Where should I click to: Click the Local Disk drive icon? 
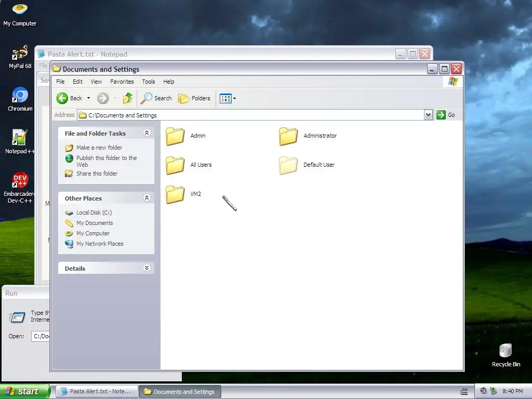tap(69, 212)
